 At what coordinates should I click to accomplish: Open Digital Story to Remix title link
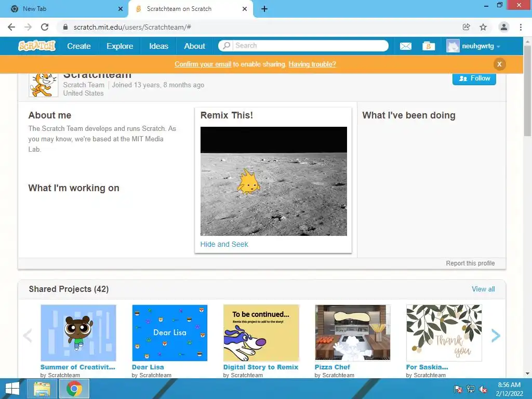tap(261, 367)
